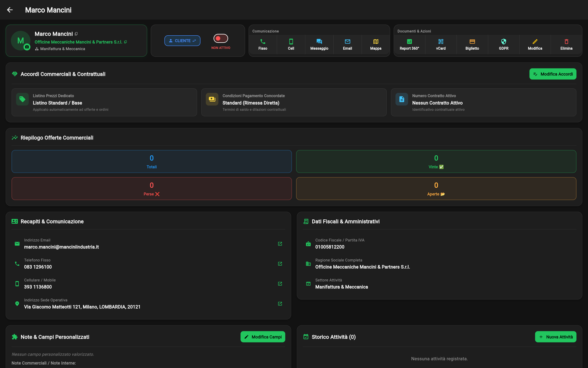Select the Totali offers tile

pyautogui.click(x=152, y=162)
